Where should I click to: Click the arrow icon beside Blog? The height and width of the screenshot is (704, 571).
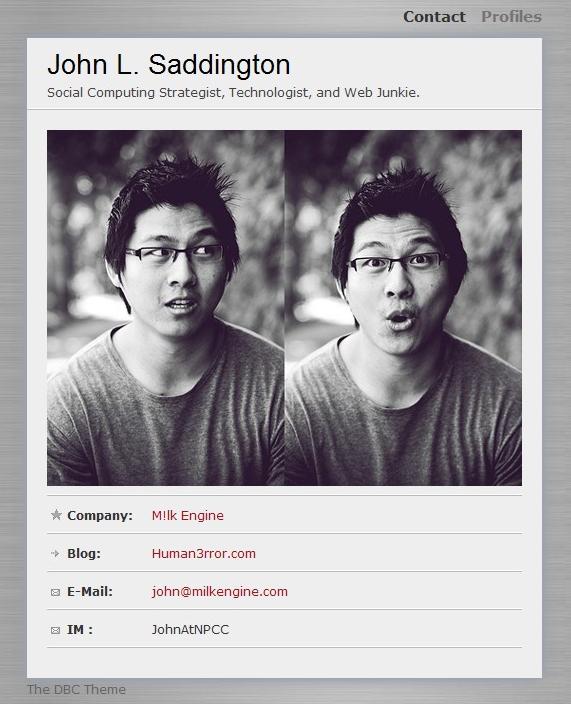(55, 553)
